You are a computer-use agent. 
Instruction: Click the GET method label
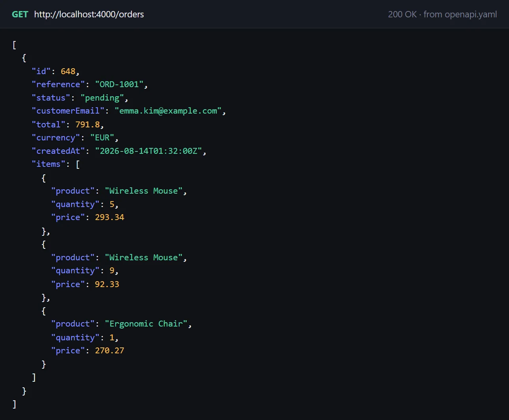[20, 15]
